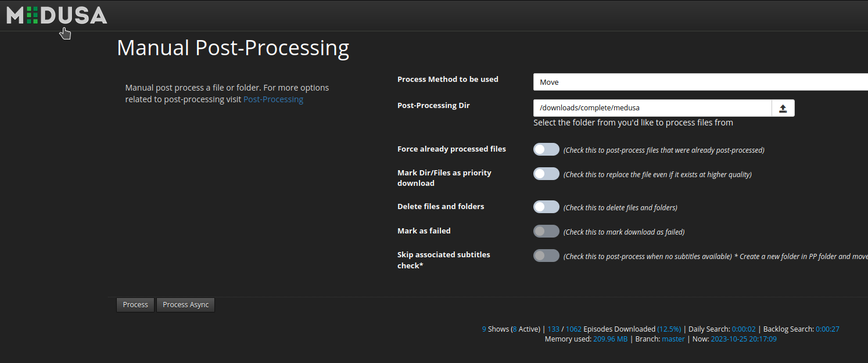868x363 pixels.
Task: Click the 8 Active shows link
Action: point(515,329)
